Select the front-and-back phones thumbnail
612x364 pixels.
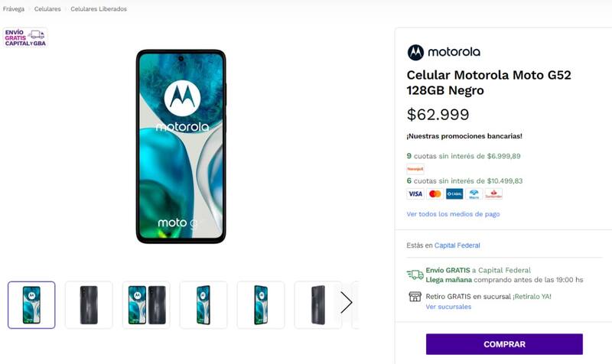click(x=146, y=304)
